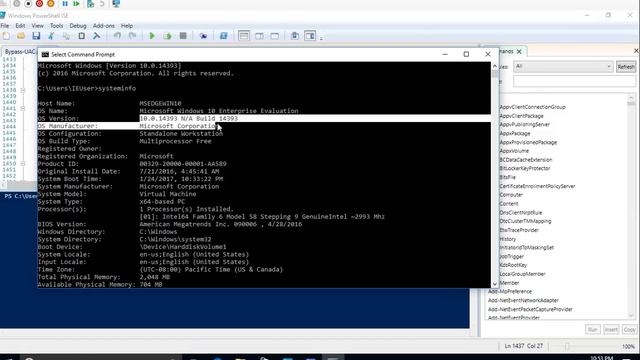Click the orange circle icon in top bar

click(51, 4)
